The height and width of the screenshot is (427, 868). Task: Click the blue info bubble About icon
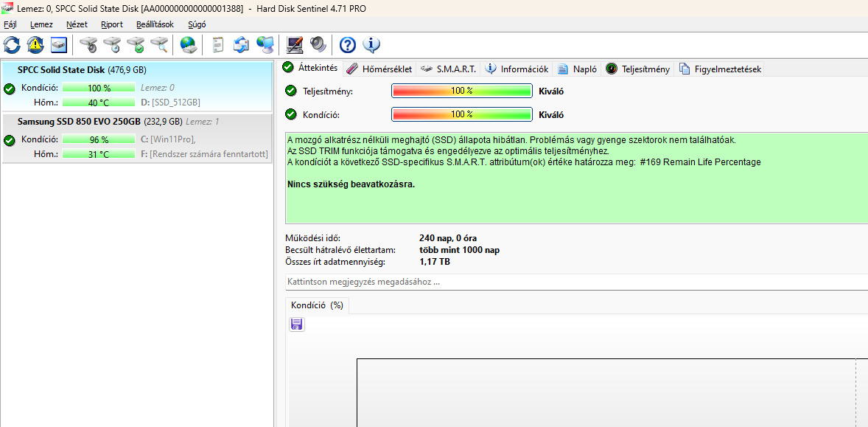tap(371, 44)
